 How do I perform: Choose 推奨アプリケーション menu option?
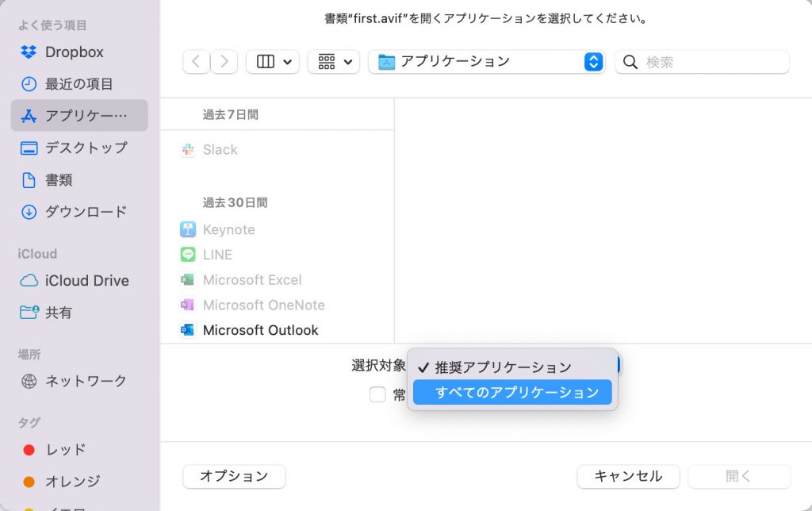click(x=512, y=367)
